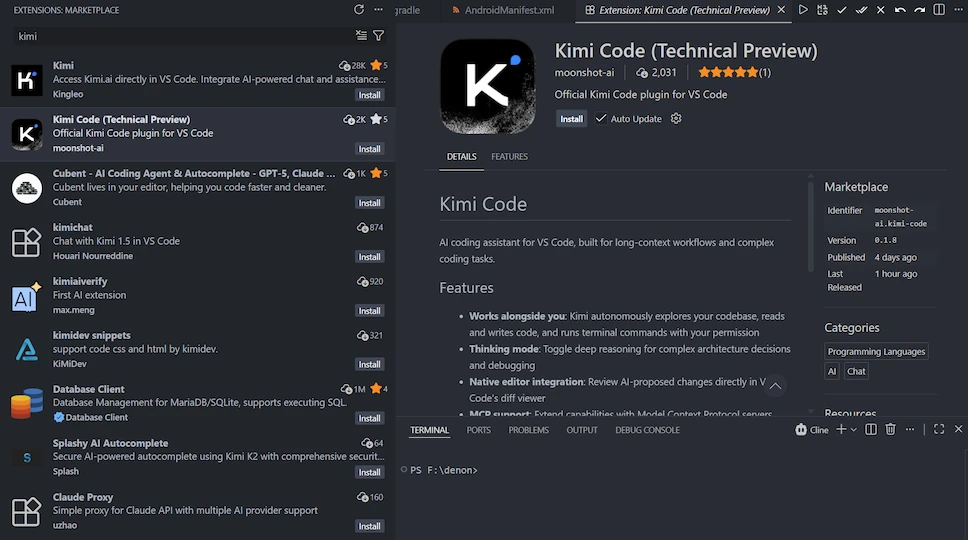Select the Kimi Code list item icon
This screenshot has height=540, width=968.
pos(27,134)
